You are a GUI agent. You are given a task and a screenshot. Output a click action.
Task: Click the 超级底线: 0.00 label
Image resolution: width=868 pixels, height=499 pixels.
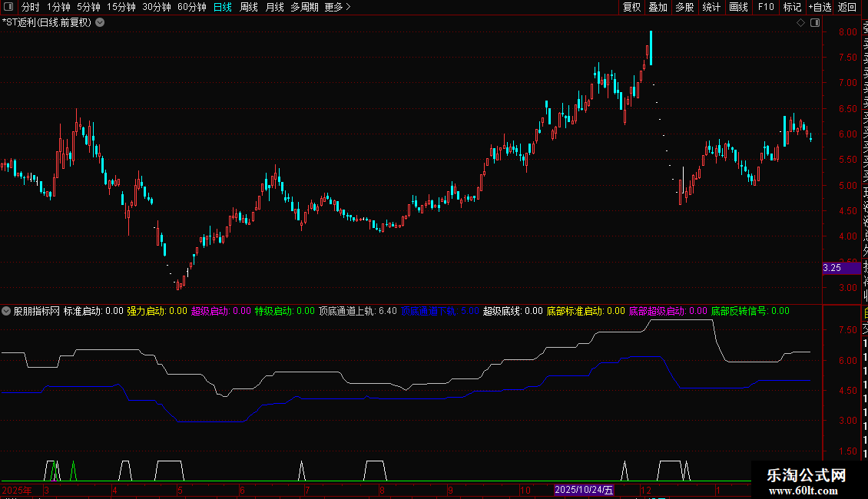(x=513, y=311)
